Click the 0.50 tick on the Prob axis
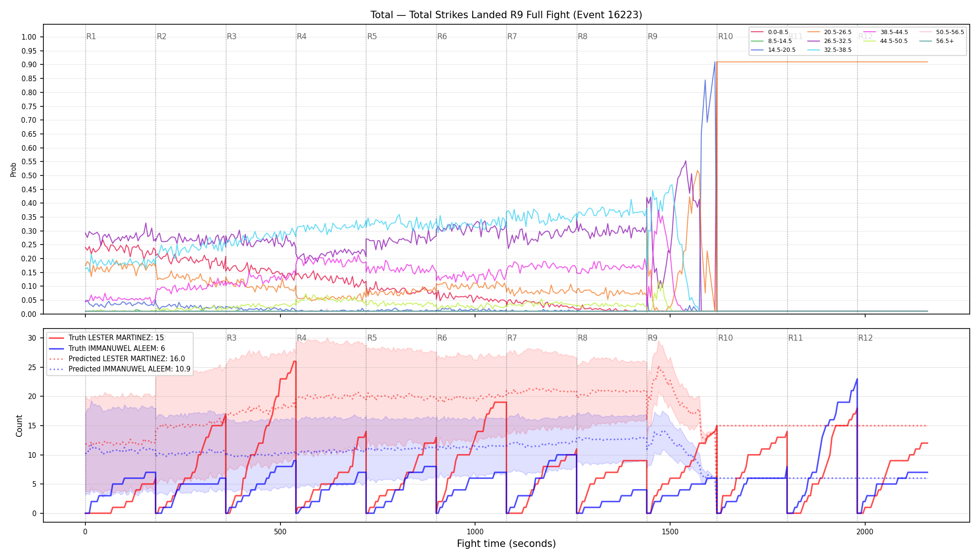The image size is (980, 560). tap(29, 175)
